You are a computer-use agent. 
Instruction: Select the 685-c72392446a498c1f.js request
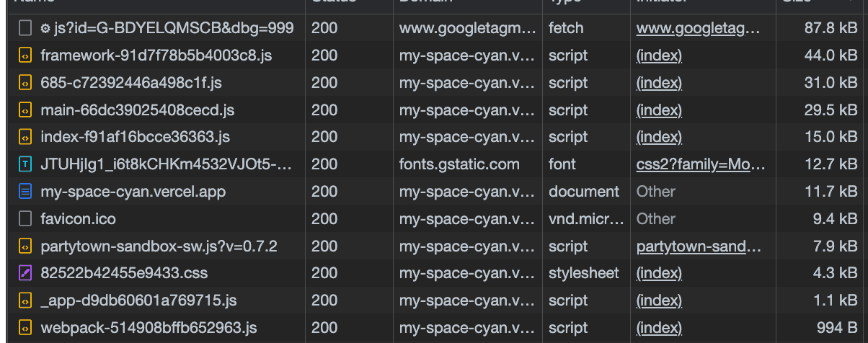point(130,83)
